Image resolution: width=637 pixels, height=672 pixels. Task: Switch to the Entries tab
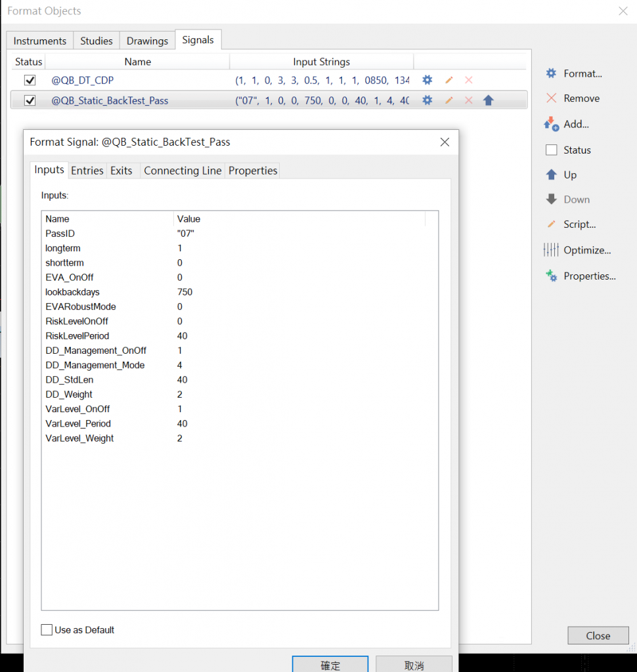tap(87, 171)
